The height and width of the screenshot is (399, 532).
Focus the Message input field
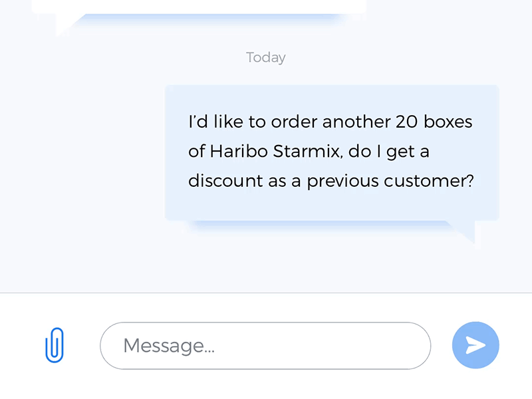[x=265, y=346]
